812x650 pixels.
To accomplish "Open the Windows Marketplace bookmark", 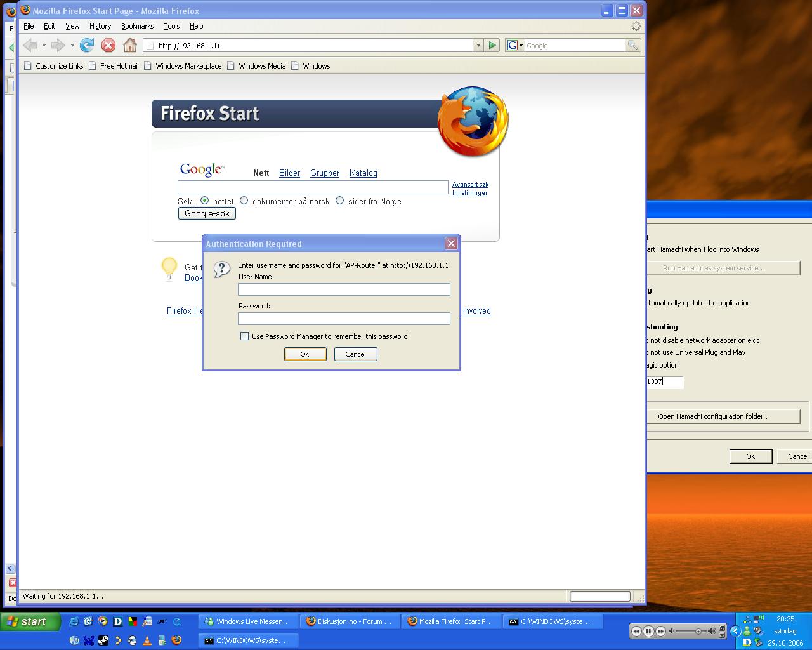I will point(183,66).
